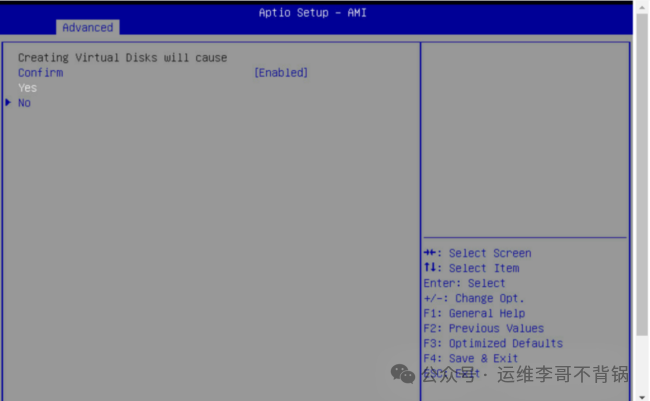Click the F1: General Help line
The image size is (650, 401).
click(475, 313)
